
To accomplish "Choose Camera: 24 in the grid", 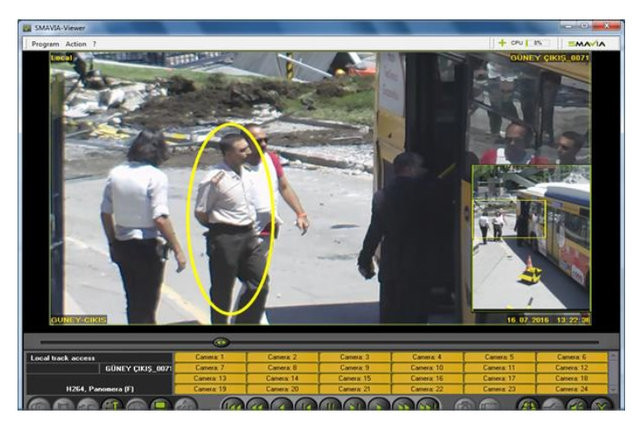I will tap(571, 389).
